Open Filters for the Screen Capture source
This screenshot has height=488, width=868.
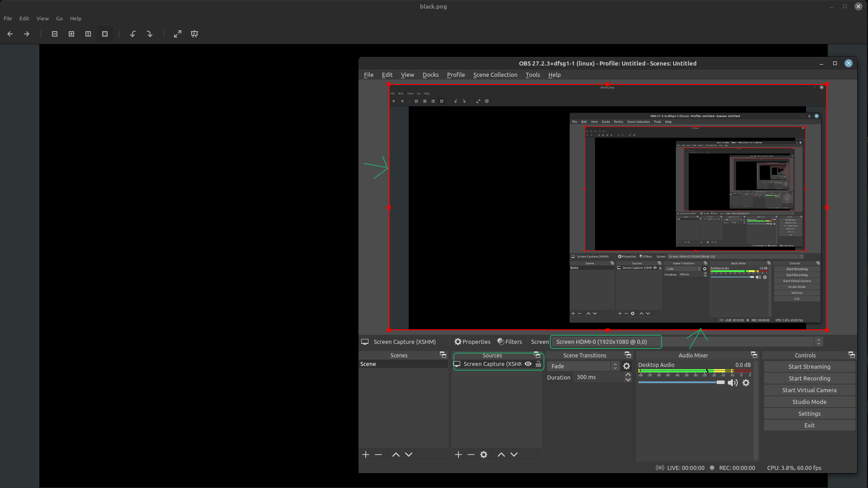click(509, 342)
